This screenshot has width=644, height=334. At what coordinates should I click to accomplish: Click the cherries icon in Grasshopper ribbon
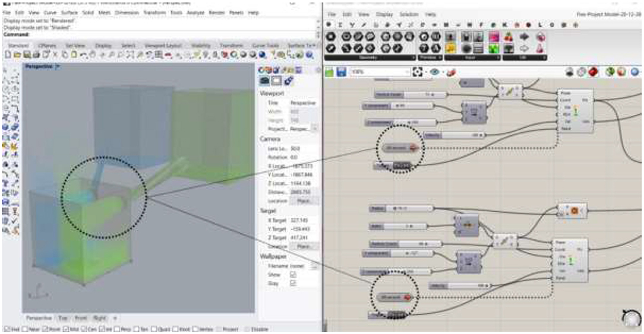click(x=509, y=37)
